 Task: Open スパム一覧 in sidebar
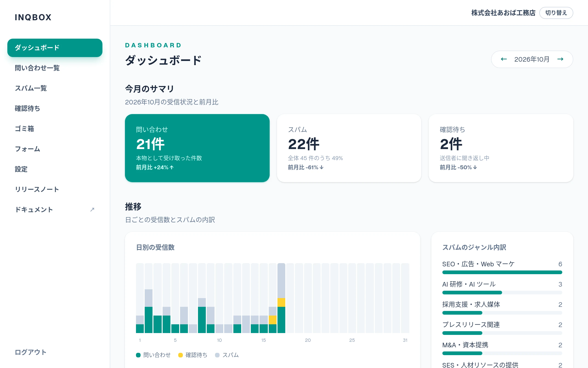point(55,88)
